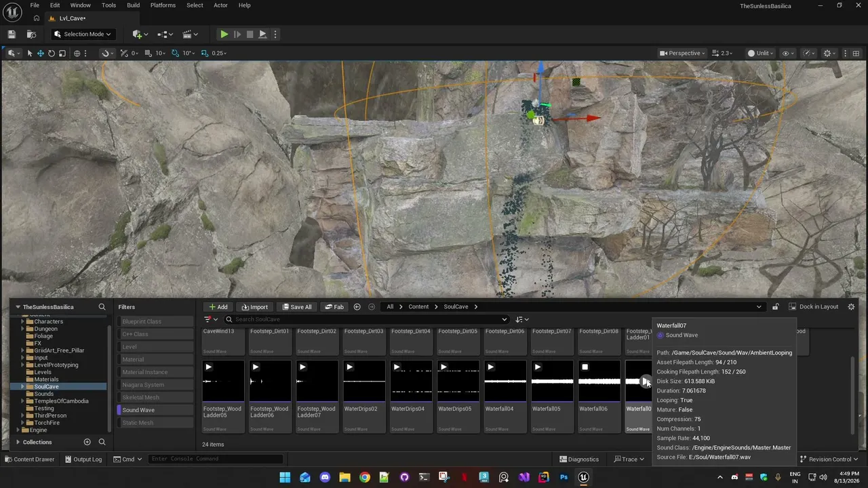Viewport: 868px width, 488px height.
Task: Navigate back in content browser history
Action: (357, 307)
